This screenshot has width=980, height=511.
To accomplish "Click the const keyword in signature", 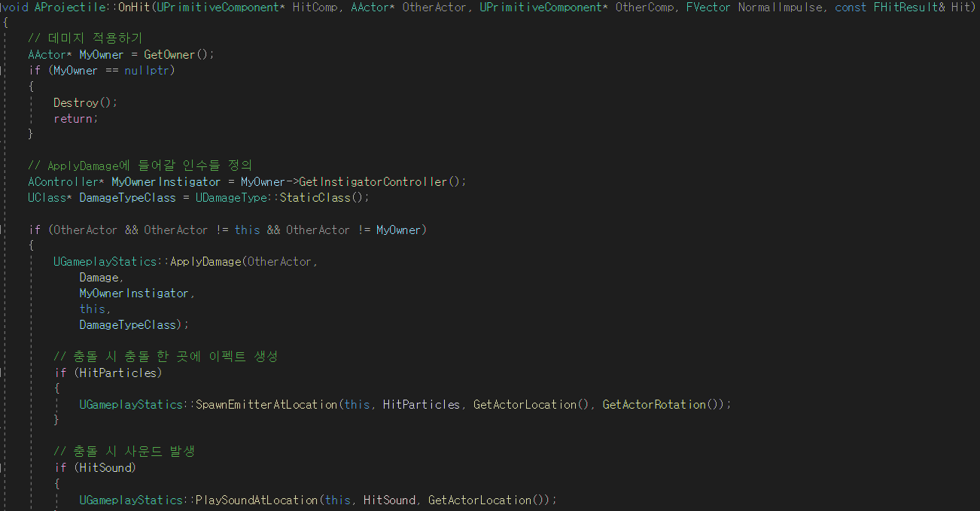I will pos(851,8).
